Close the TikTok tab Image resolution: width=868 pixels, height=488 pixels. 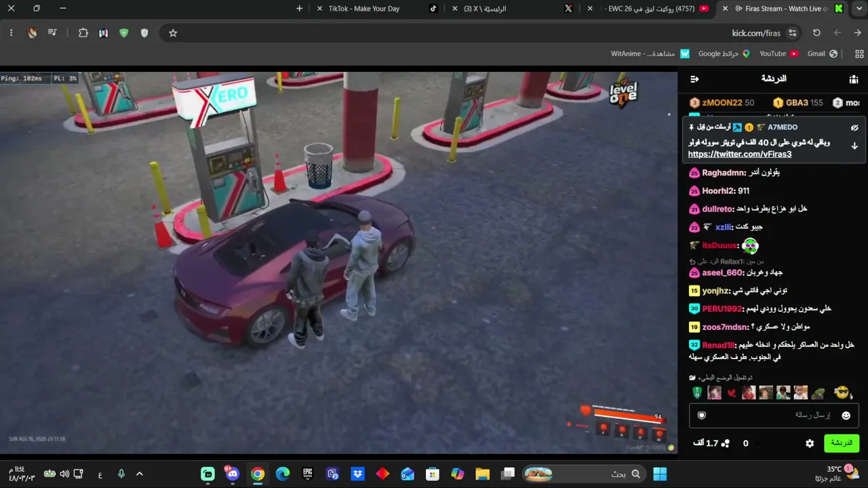(320, 9)
